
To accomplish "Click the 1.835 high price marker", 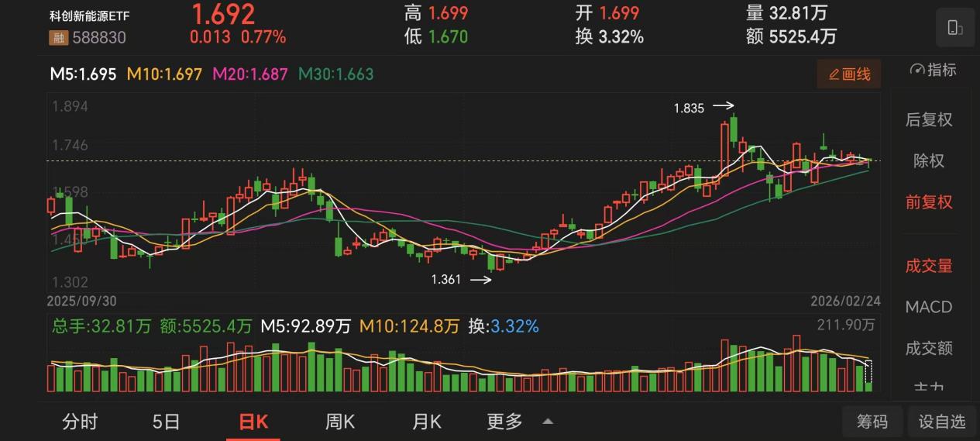I will [x=689, y=109].
